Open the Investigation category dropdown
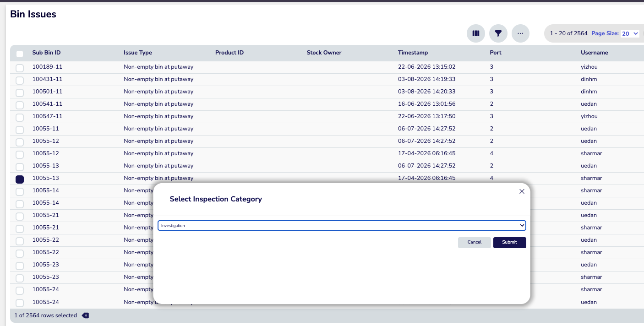Screen dimensions: 644x326 (342, 225)
